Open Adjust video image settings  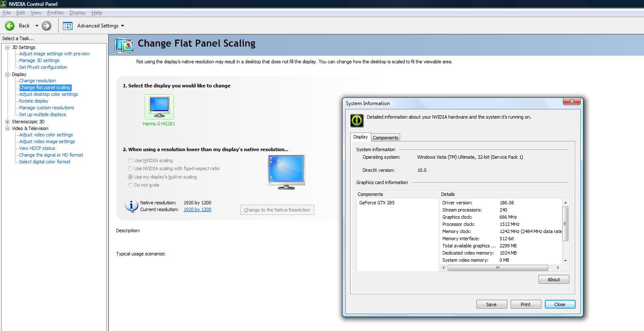[47, 141]
